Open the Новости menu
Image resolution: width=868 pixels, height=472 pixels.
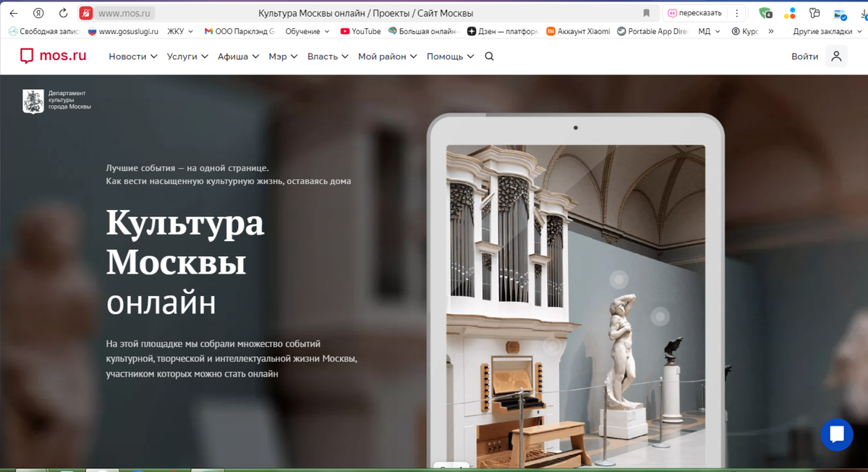(x=133, y=56)
